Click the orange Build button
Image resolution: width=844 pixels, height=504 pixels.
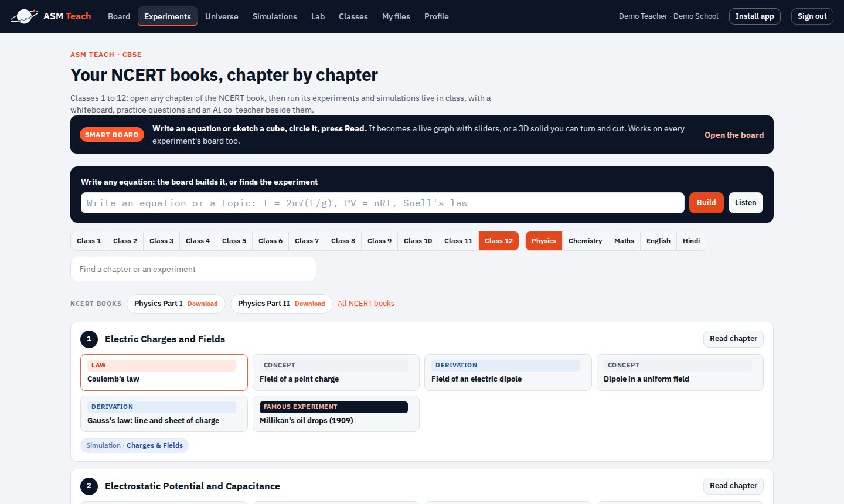[706, 203]
